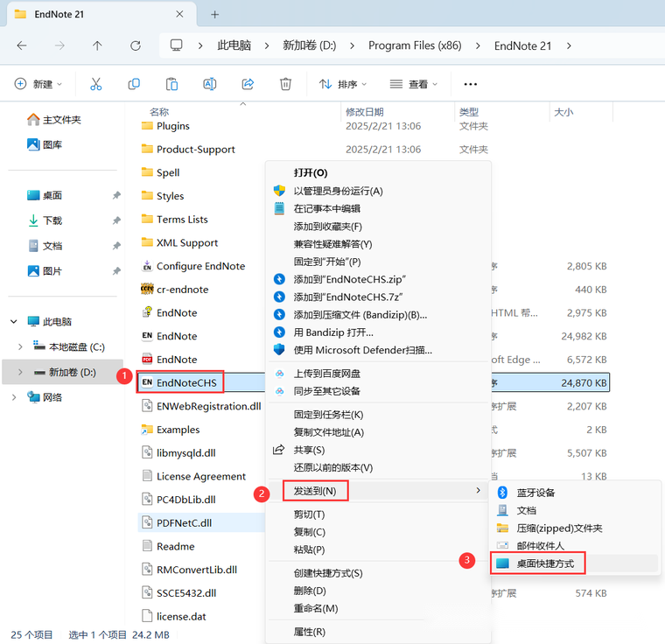Select 桌面快捷方式 in the submenu
The width and height of the screenshot is (665, 644).
(545, 563)
